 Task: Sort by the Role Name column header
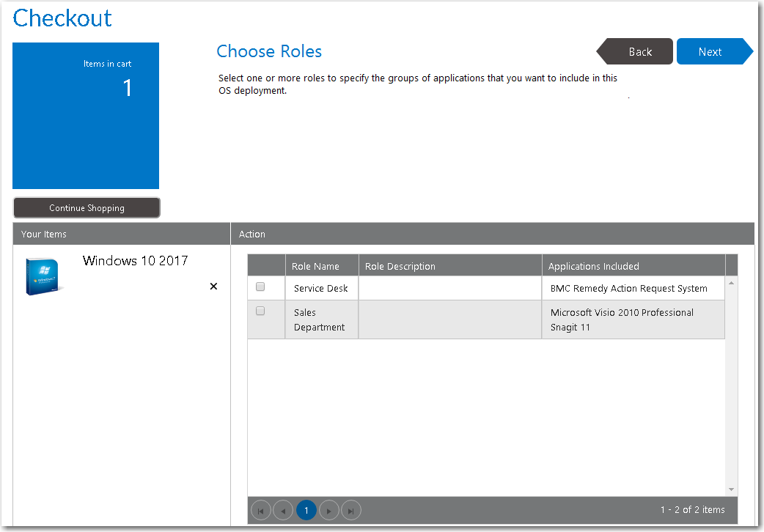coord(315,266)
